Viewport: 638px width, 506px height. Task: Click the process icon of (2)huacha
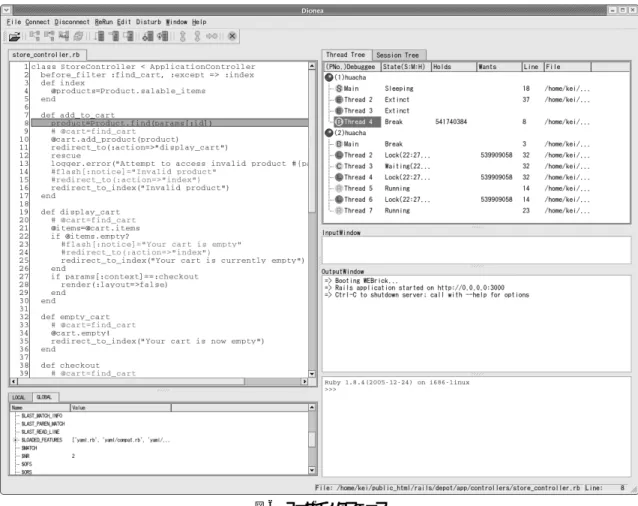click(329, 133)
